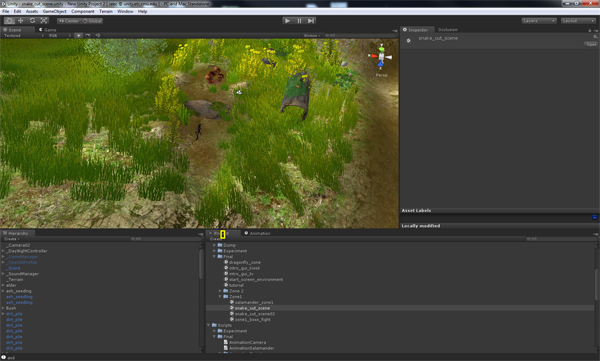The image size is (600, 361).
Task: Toggle scene audio in Scene view
Action: pos(98,35)
